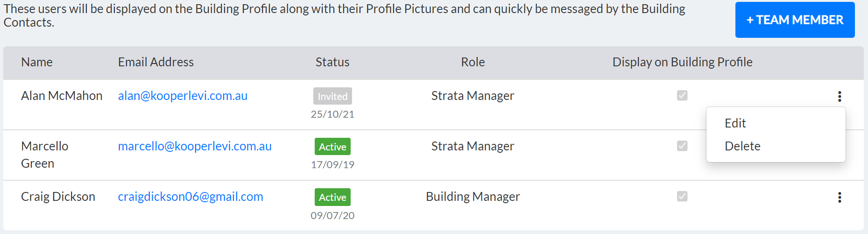The height and width of the screenshot is (234, 868).
Task: Open the kebab menu for Alan McMahon
Action: click(840, 96)
